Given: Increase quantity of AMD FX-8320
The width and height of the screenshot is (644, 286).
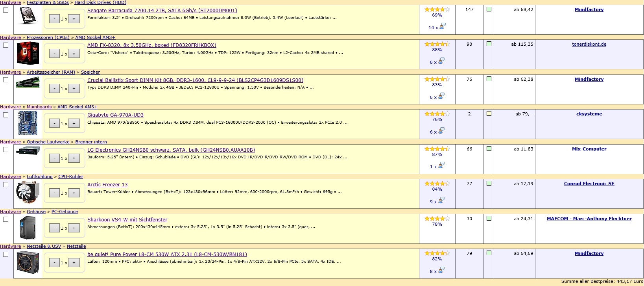Looking at the screenshot, I should tap(74, 54).
